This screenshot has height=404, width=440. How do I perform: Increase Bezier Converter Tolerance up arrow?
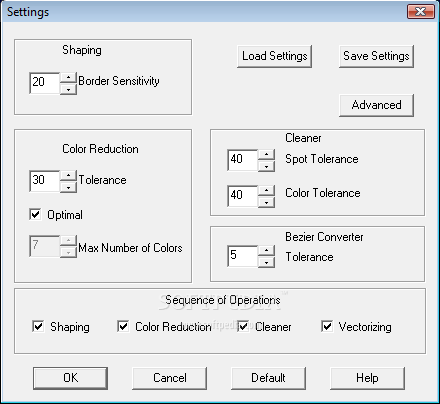[x=266, y=250]
